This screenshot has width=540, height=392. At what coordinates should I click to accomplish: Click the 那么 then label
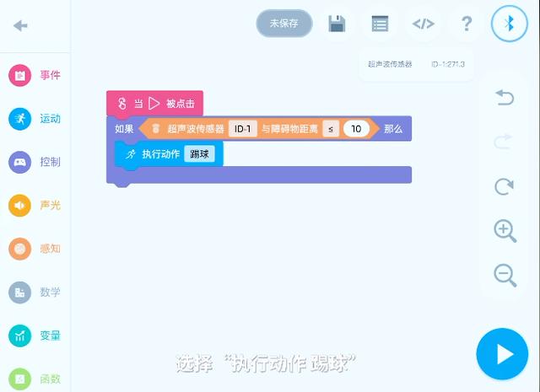coord(393,129)
